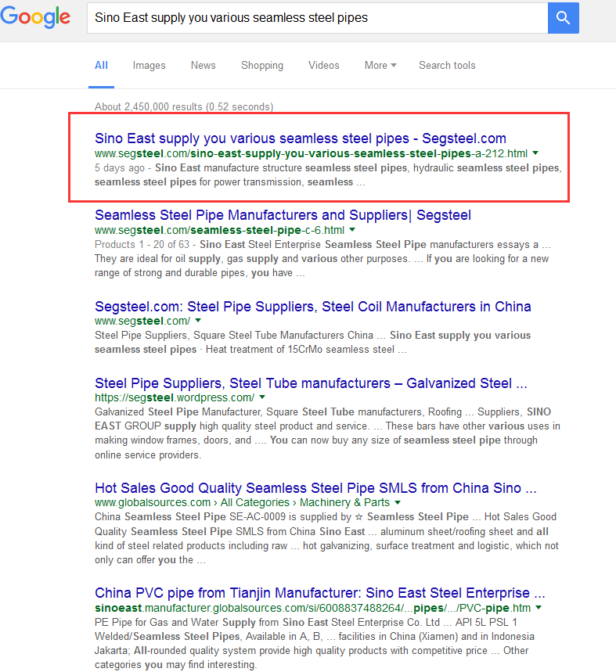Image resolution: width=616 pixels, height=672 pixels.
Task: Click green URL www.segsteel.com/seamless-steel-pipe-c-6.html
Action: coord(219,230)
